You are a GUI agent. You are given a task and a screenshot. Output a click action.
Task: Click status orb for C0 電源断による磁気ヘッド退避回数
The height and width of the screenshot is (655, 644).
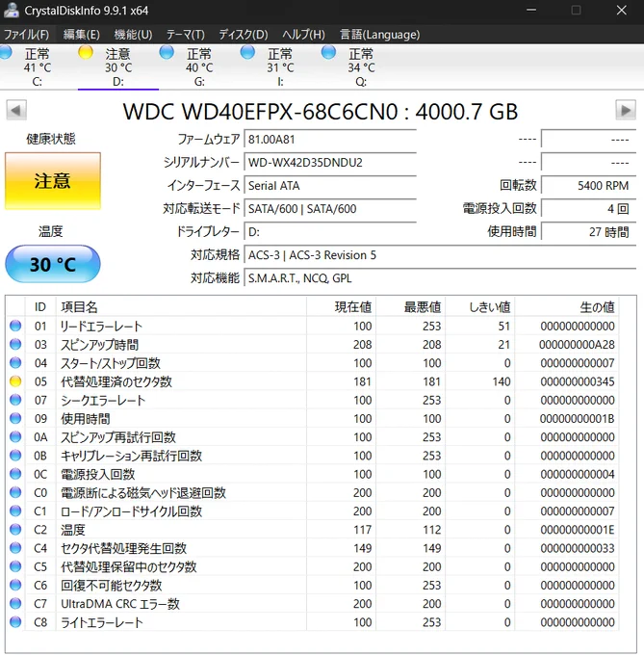(15, 492)
